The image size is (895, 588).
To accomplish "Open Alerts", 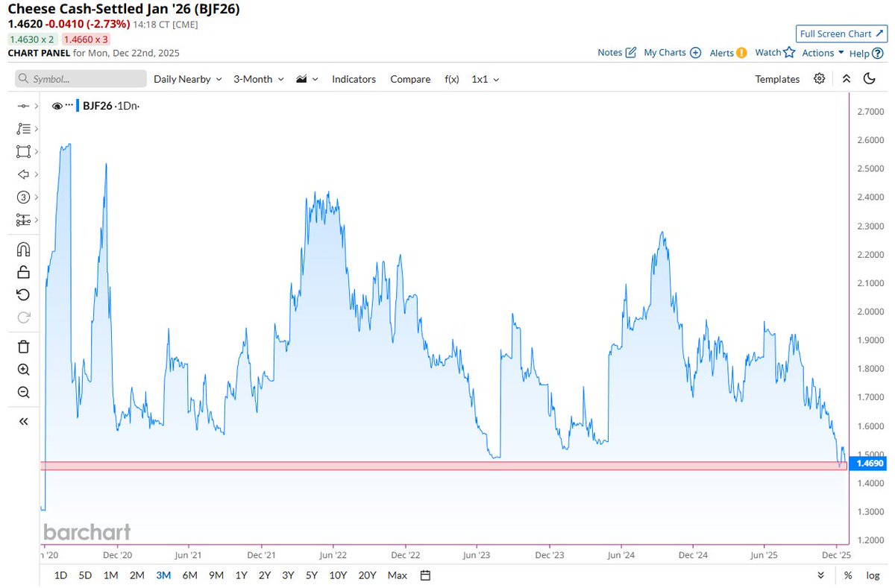I will coord(728,53).
